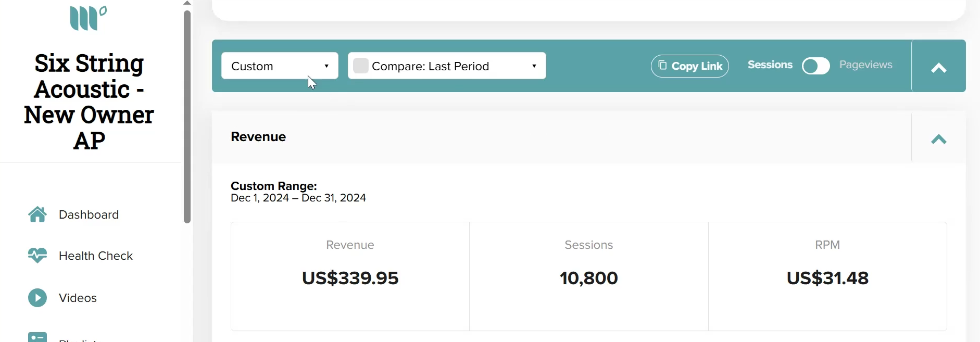
Task: Collapse the filter bar with chevron
Action: [939, 68]
